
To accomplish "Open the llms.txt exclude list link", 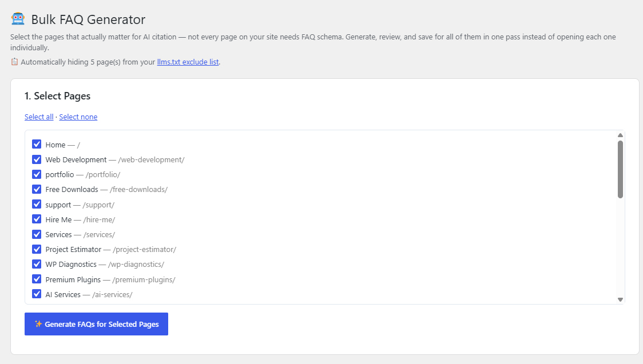I will point(188,62).
